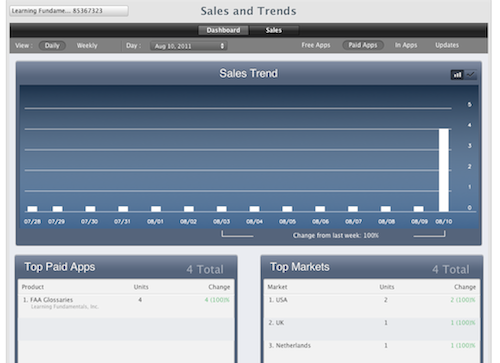500x363 pixels.
Task: Click Netherlands 1 (100)% change value
Action: coord(463,346)
